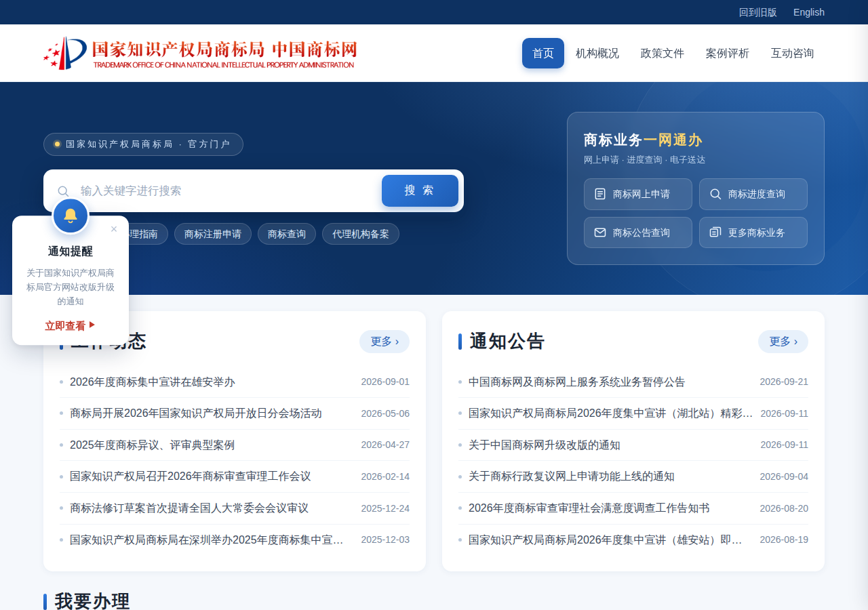Open 2026年度商标审查审理社会满意度调查工作告知书
Image resolution: width=868 pixels, height=610 pixels.
click(x=633, y=508)
